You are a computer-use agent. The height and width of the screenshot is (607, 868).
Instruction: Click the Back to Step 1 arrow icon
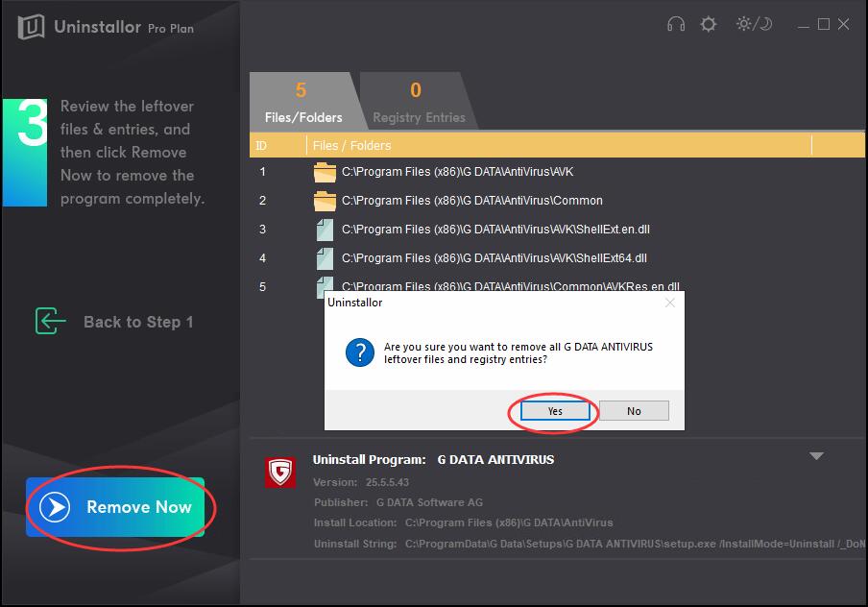50,321
